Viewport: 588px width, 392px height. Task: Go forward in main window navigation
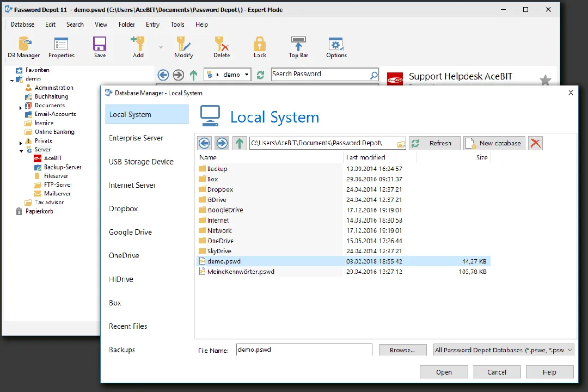(179, 75)
